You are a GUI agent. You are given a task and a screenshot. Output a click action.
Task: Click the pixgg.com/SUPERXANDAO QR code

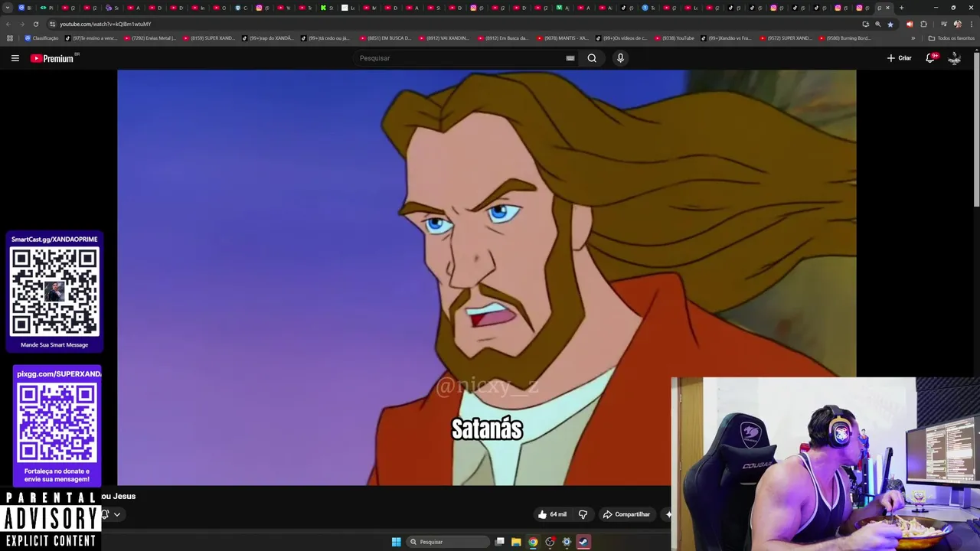[x=57, y=422]
